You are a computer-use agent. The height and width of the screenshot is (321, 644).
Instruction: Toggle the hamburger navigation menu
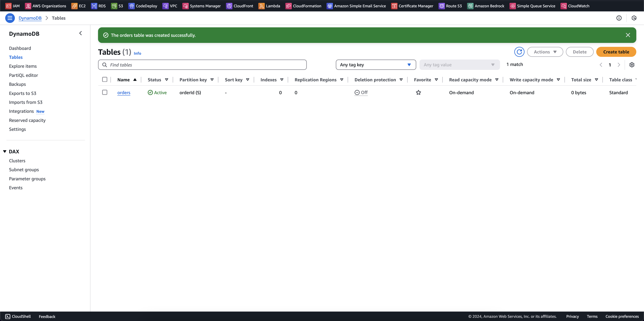[x=10, y=18]
